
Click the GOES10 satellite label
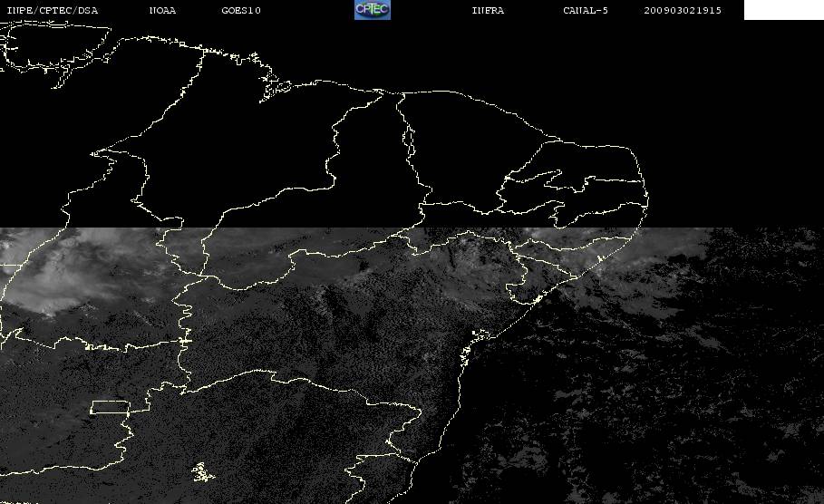(x=241, y=11)
